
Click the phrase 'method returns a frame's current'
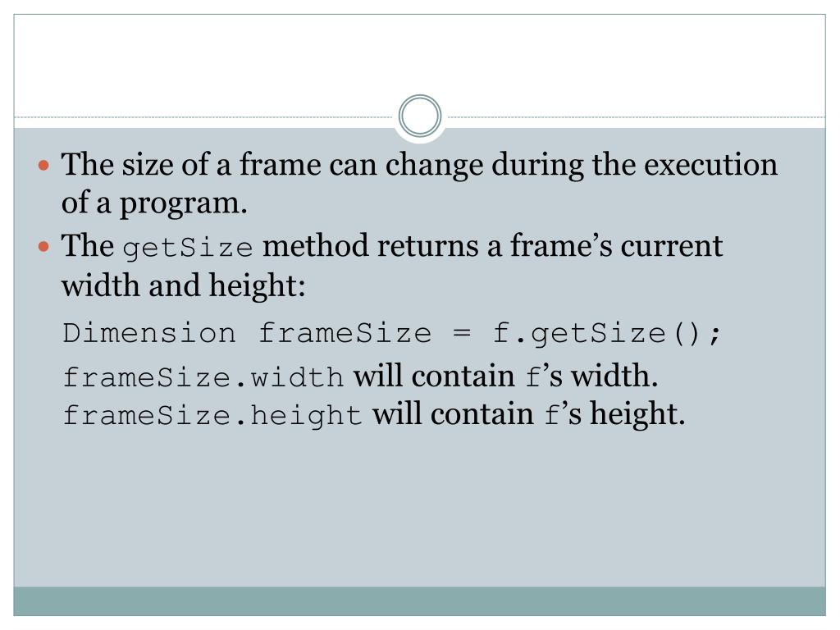tap(492, 246)
